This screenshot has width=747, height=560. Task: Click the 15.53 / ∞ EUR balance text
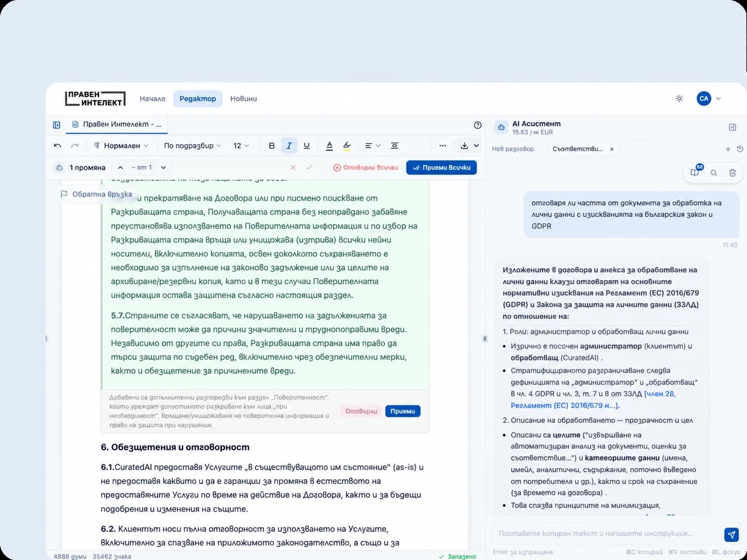point(532,133)
